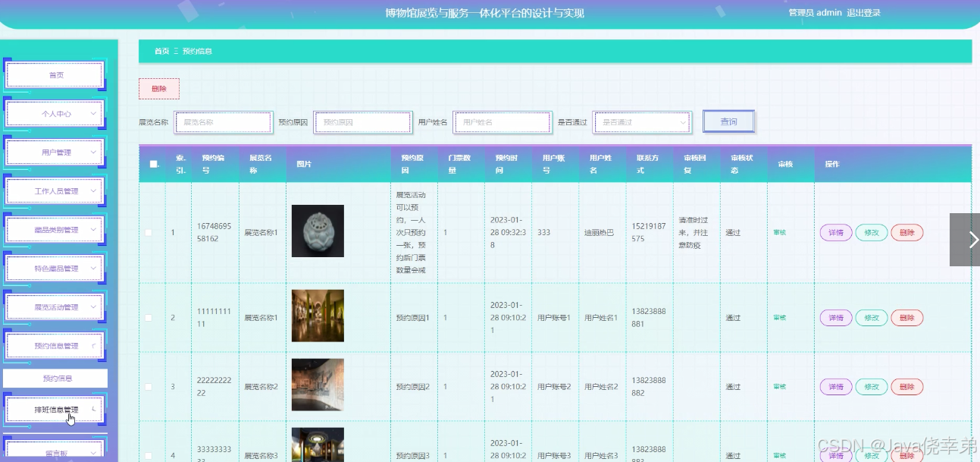Image resolution: width=980 pixels, height=462 pixels.
Task: Select the 预约信息 submenu item
Action: pos(55,378)
